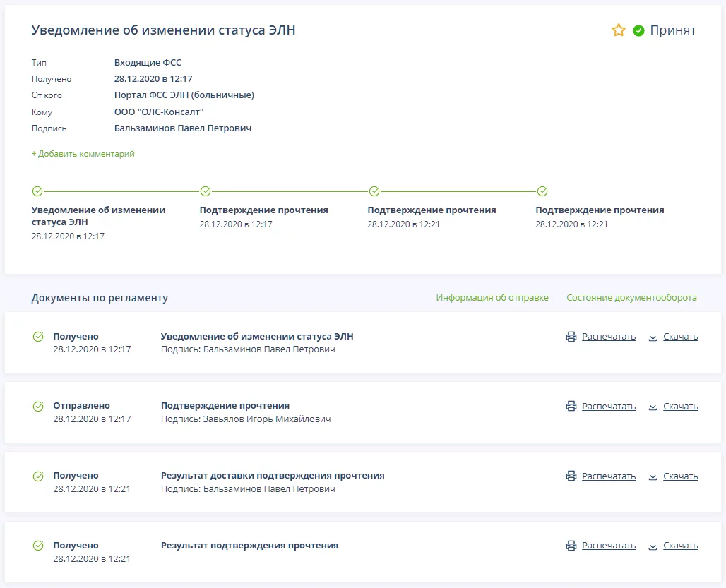Click first timeline step Уведомление об изменении статуса

(98, 215)
